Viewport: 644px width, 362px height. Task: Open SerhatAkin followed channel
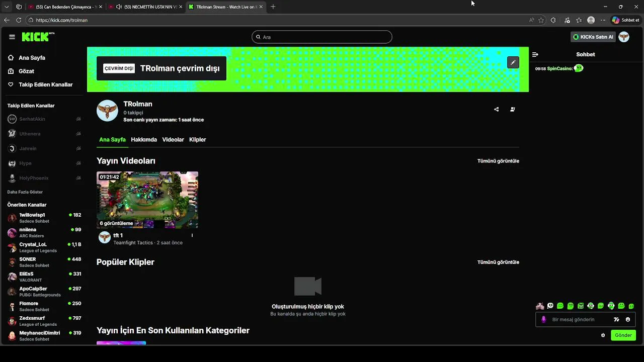[44, 119]
